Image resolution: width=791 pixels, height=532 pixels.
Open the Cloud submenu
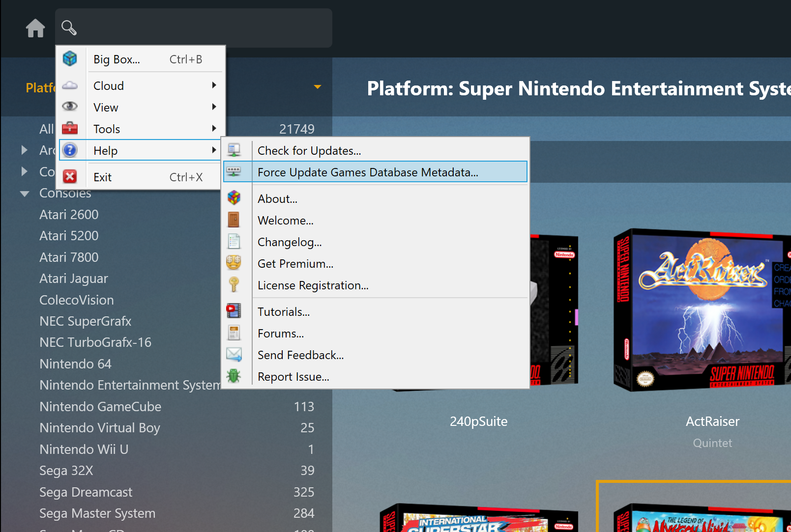[x=141, y=85]
